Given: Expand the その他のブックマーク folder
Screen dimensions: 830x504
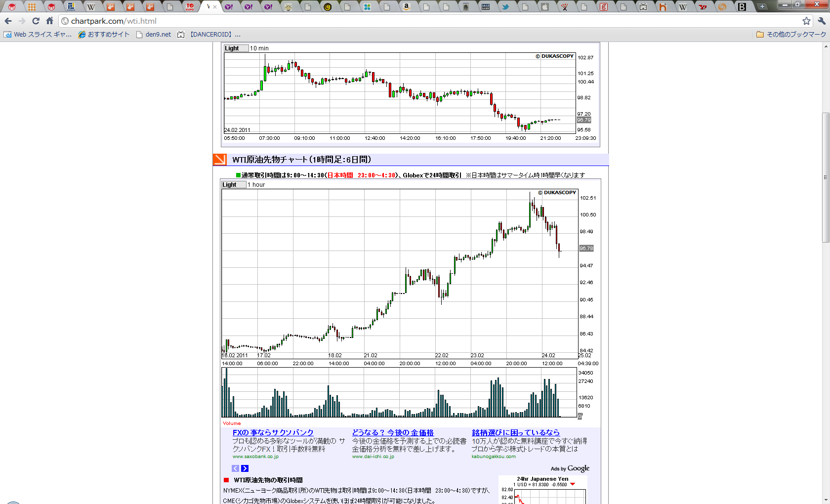Looking at the screenshot, I should (791, 35).
